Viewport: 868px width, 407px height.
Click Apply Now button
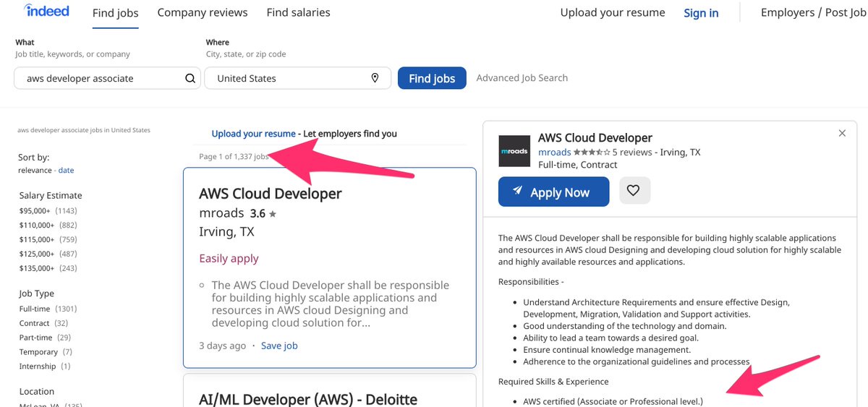(x=554, y=192)
